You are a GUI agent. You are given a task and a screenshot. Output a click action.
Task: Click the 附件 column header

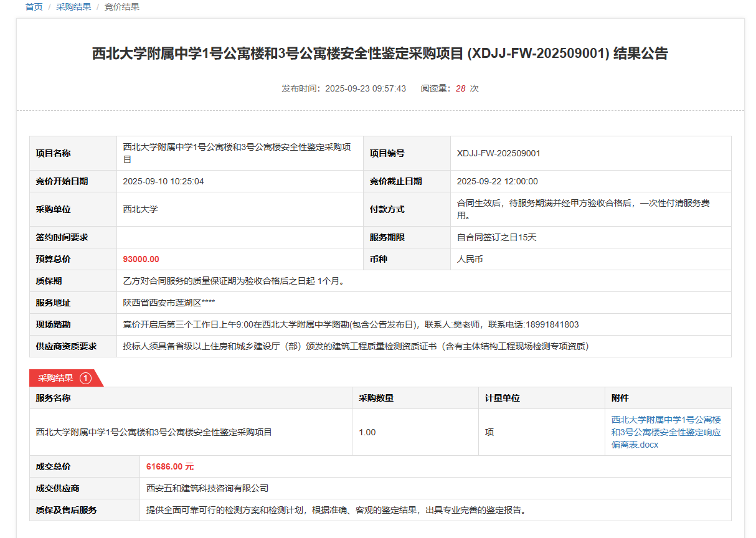click(x=620, y=398)
